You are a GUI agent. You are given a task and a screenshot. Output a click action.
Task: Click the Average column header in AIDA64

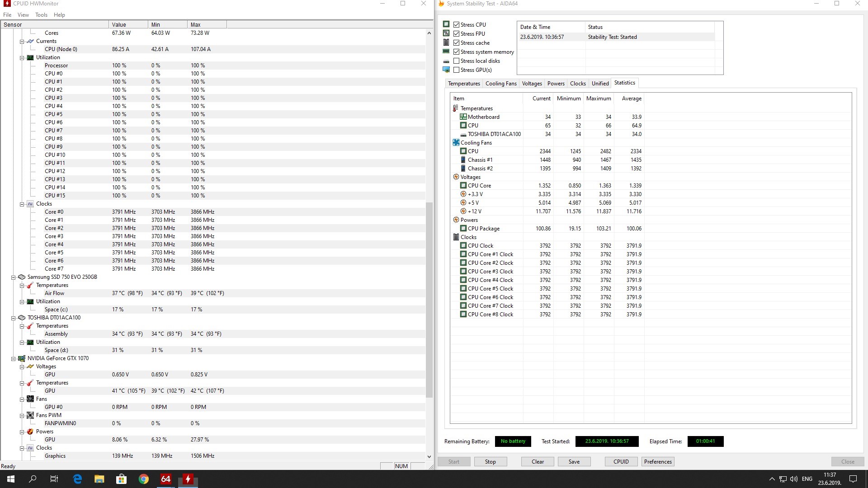coord(629,99)
